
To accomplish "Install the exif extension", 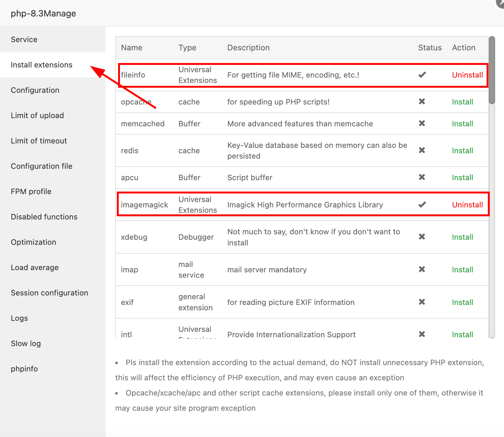I will pyautogui.click(x=462, y=302).
